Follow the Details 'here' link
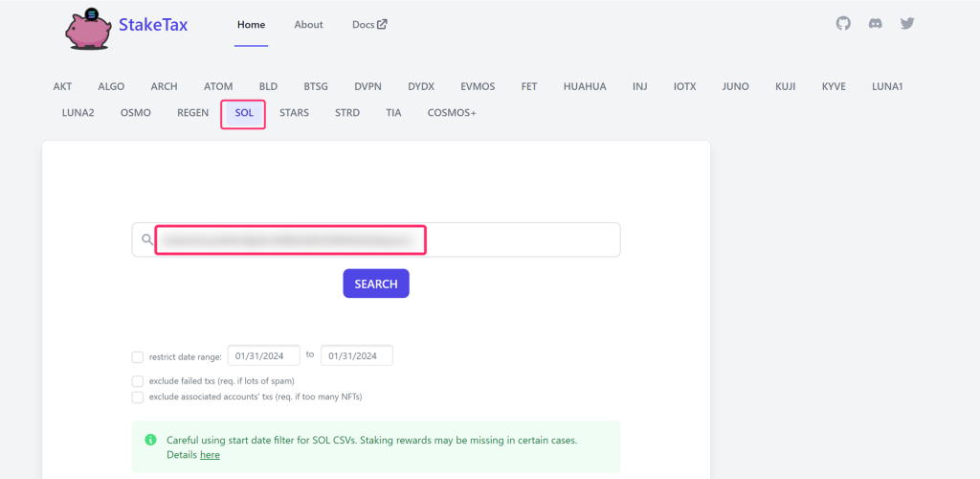980x479 pixels. click(x=210, y=455)
